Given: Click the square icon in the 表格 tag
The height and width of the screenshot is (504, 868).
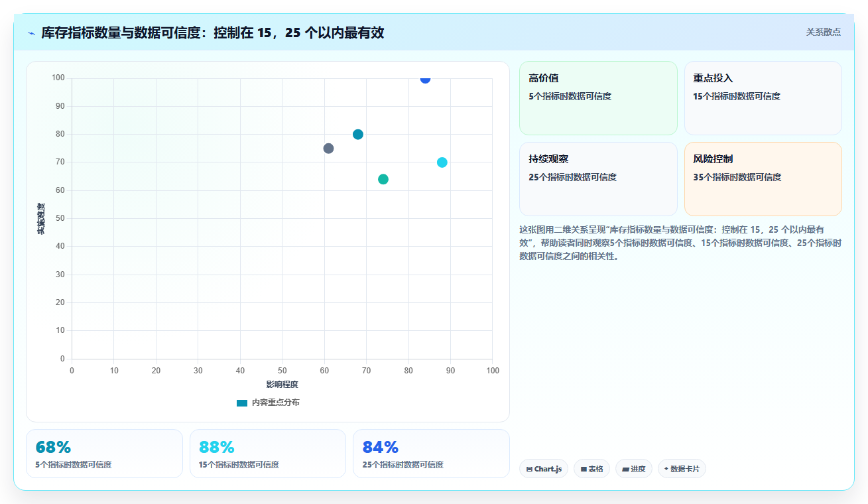Looking at the screenshot, I should 584,469.
